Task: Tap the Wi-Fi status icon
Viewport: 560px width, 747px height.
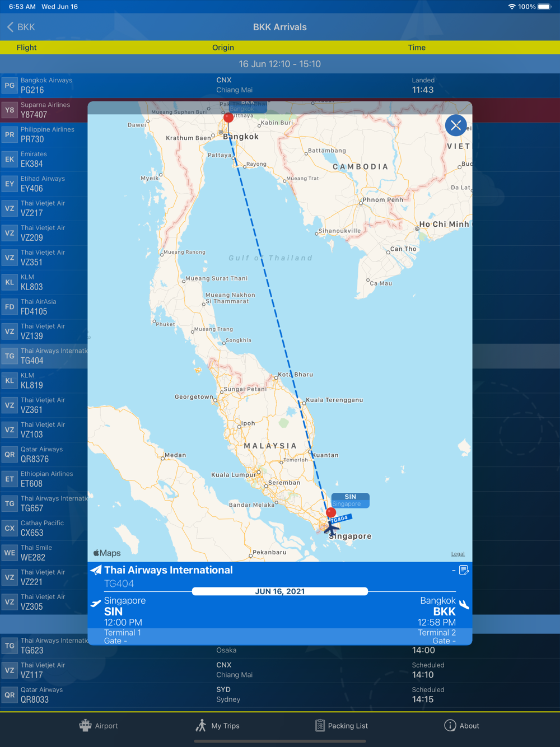Action: coord(512,7)
